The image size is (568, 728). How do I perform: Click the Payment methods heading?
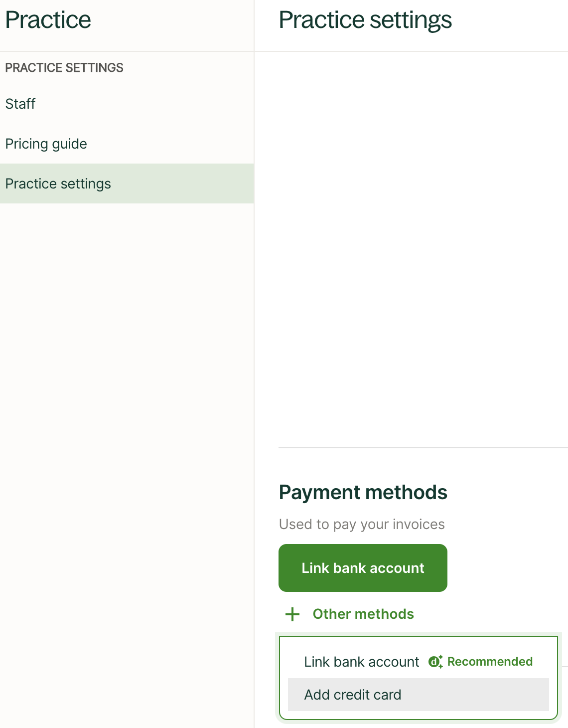363,492
